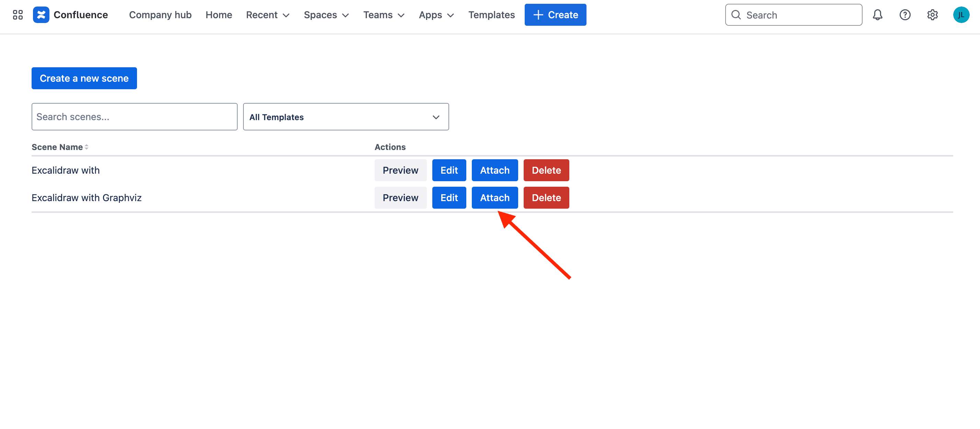Open the Templates page
980x429 pixels.
491,15
